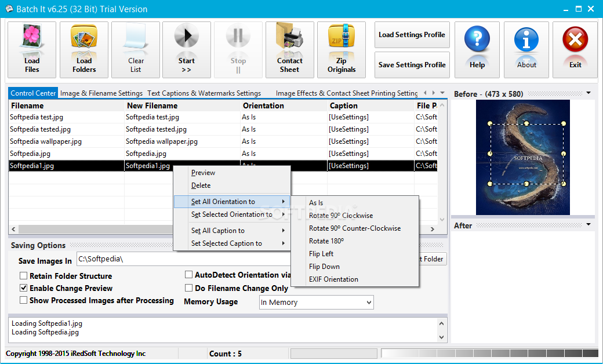
Task: Click the top-left crop selection handle
Action: tap(490, 123)
